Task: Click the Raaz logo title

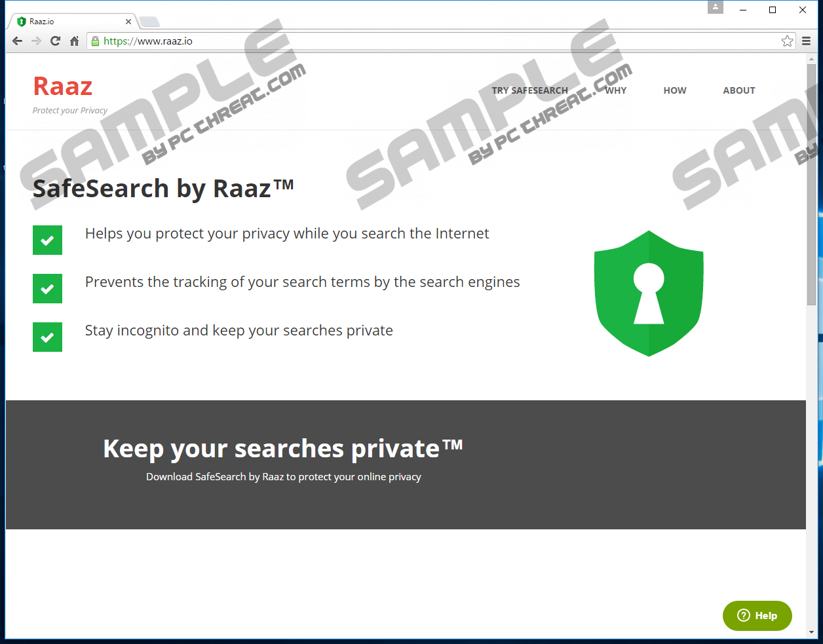Action: (63, 86)
